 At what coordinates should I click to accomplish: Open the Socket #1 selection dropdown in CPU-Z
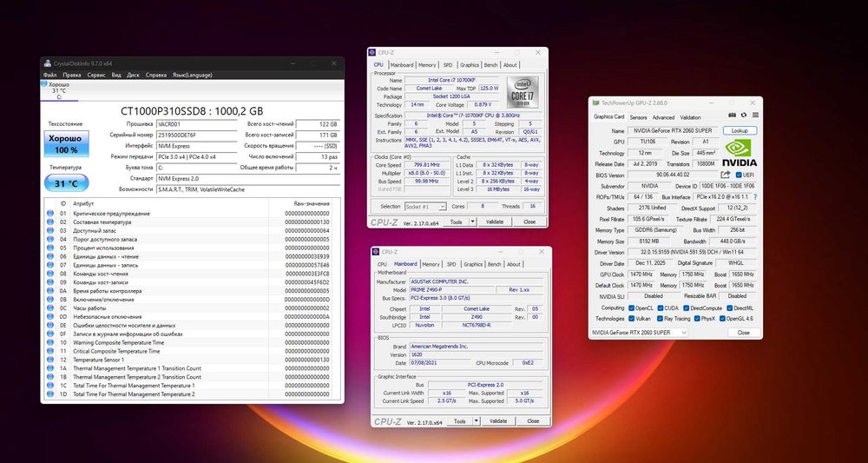pos(425,207)
